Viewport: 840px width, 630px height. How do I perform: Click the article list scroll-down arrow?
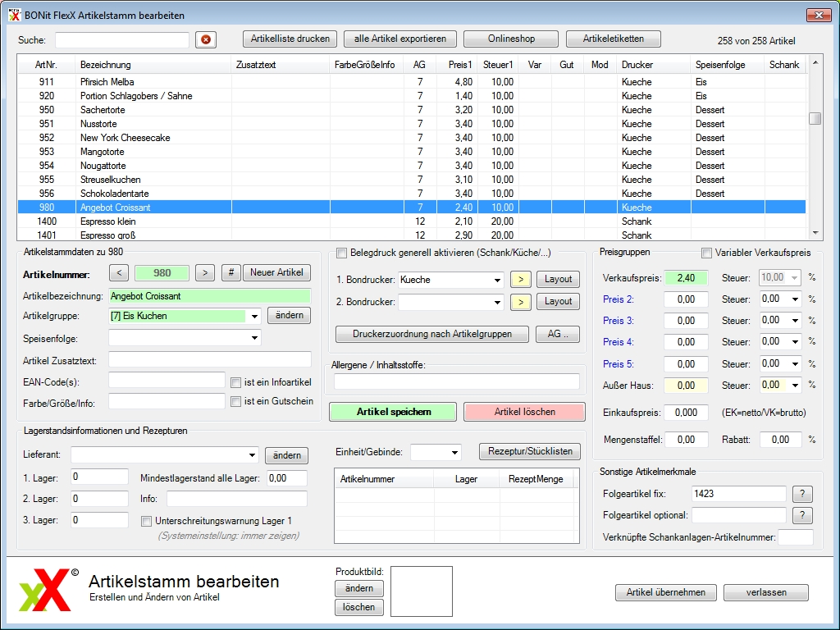pos(815,233)
